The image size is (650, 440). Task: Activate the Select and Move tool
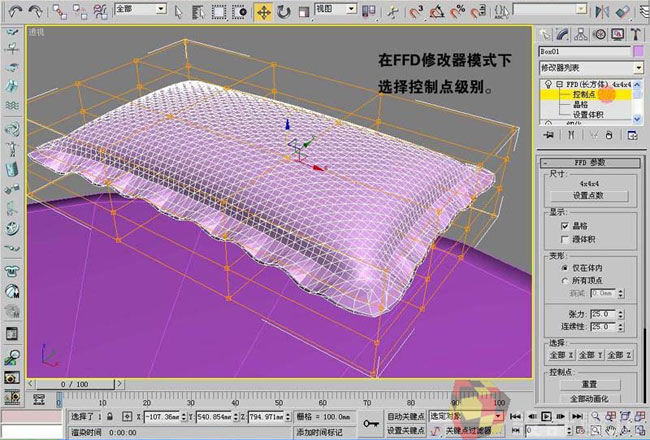coord(264,12)
